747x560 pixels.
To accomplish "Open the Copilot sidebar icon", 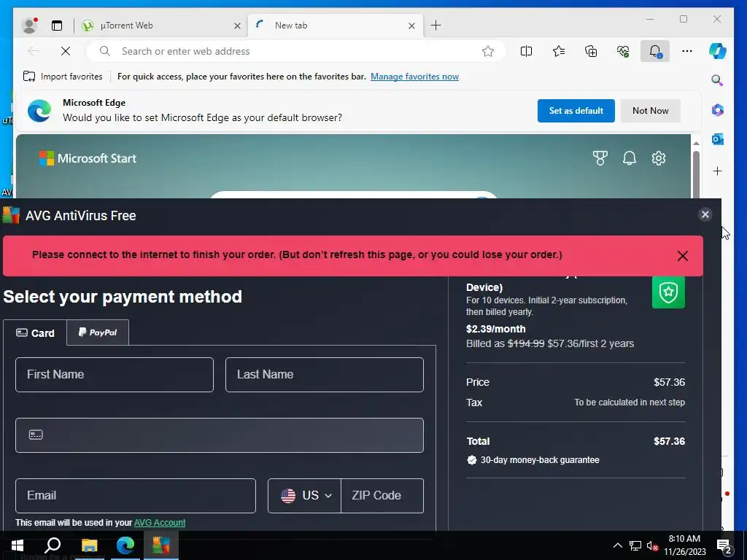I will [718, 51].
